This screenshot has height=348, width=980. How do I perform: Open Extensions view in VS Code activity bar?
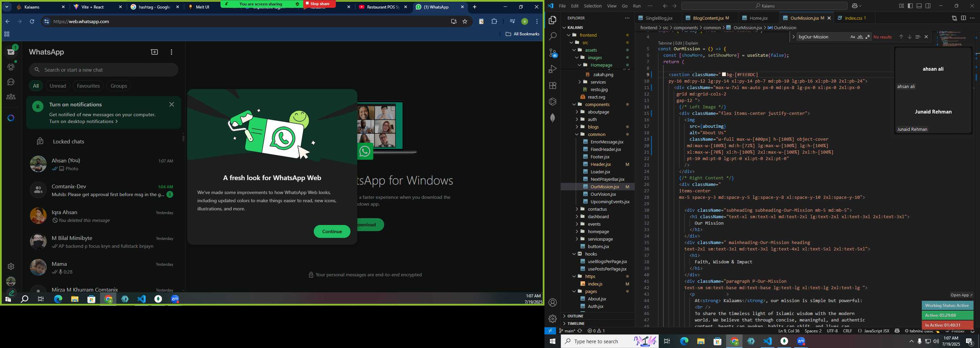click(552, 86)
